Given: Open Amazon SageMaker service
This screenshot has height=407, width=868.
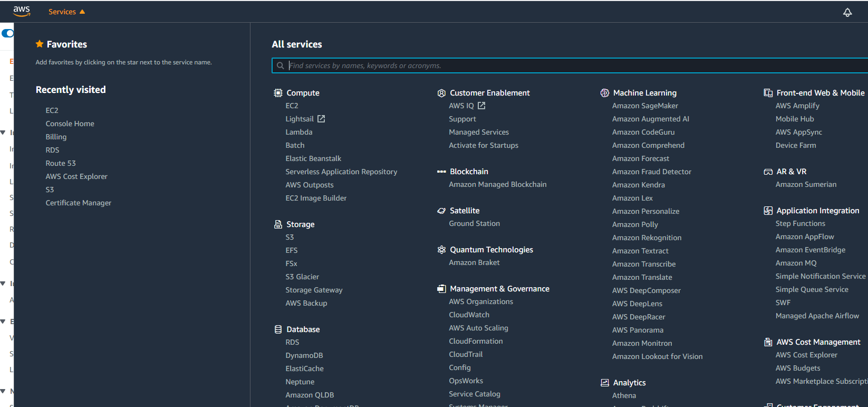Looking at the screenshot, I should tap(645, 106).
